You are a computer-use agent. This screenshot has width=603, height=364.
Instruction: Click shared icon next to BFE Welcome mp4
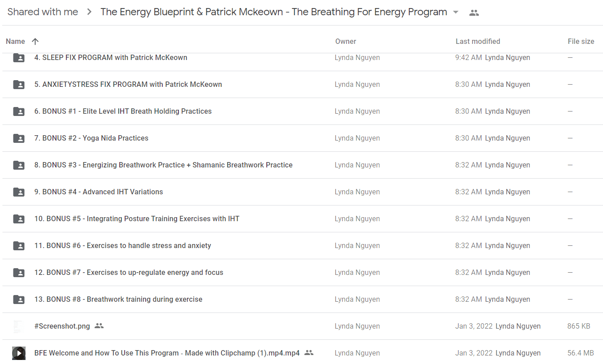309,353
